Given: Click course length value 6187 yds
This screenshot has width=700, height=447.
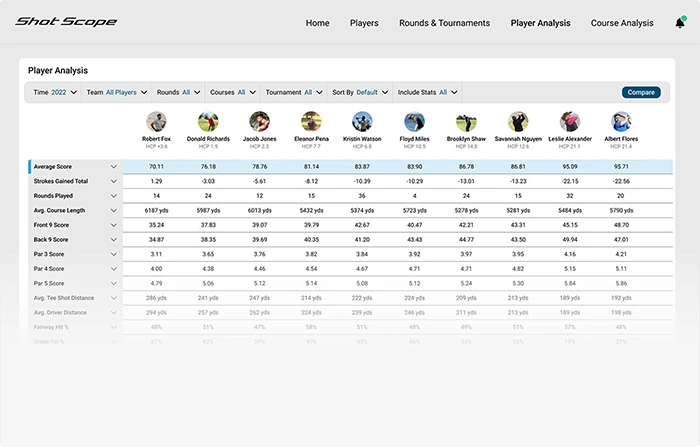Looking at the screenshot, I should point(156,210).
